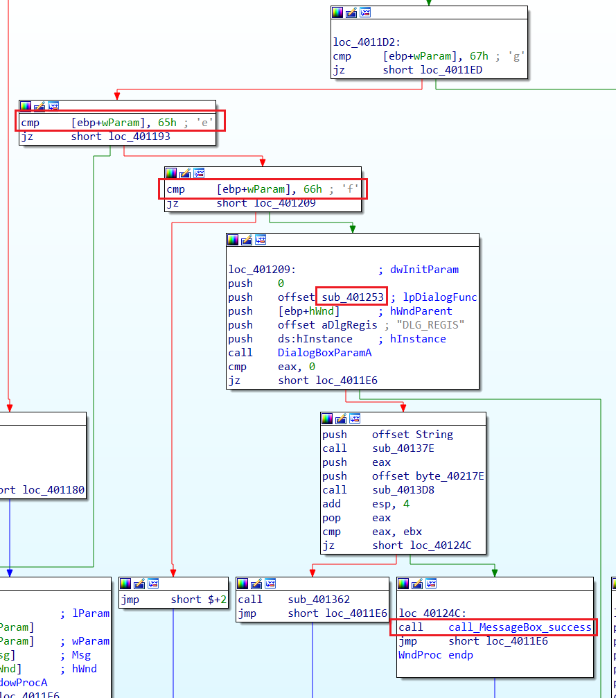This screenshot has width=616, height=698.
Task: Click the pencil edit icon on loc_40124C block
Action: tap(417, 584)
